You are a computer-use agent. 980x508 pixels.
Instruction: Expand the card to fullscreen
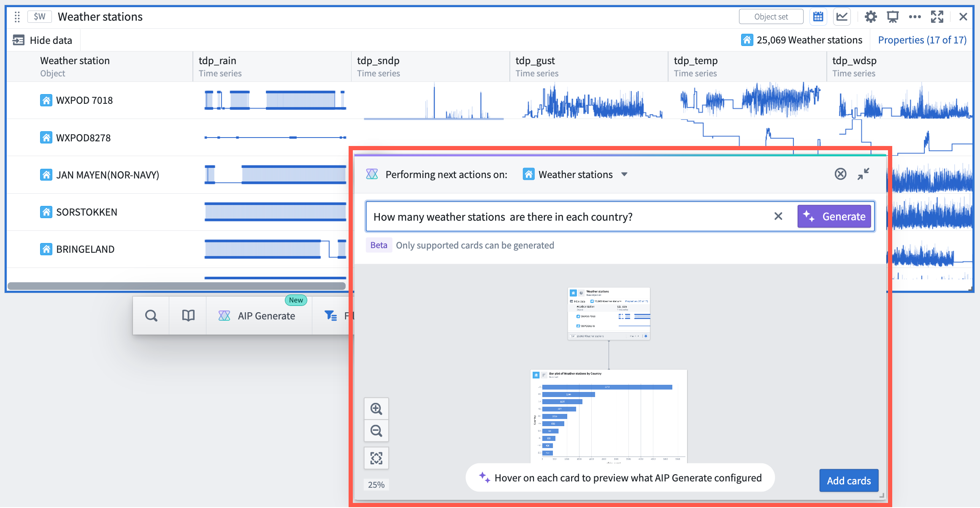pyautogui.click(x=937, y=17)
